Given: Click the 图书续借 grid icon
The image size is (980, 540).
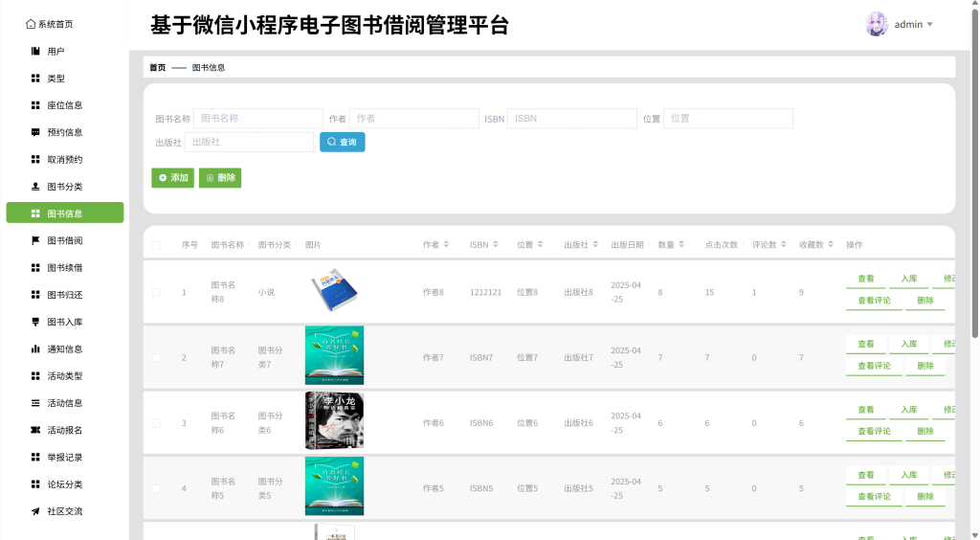Looking at the screenshot, I should (35, 267).
